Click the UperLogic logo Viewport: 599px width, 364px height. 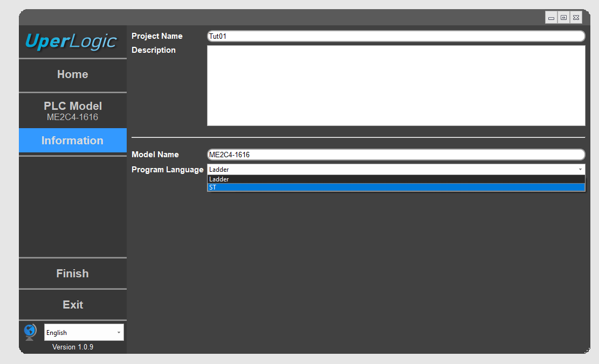pyautogui.click(x=72, y=41)
